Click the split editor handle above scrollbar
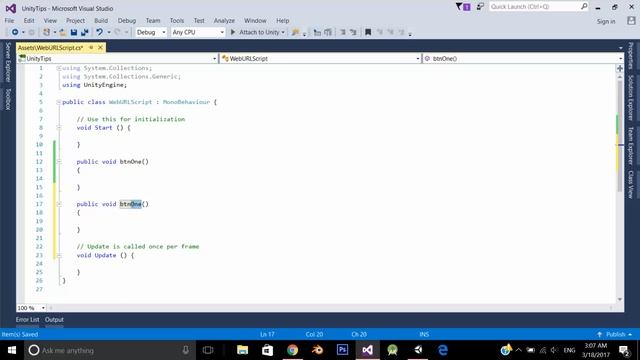Image resolution: width=640 pixels, height=360 pixels. click(620, 69)
